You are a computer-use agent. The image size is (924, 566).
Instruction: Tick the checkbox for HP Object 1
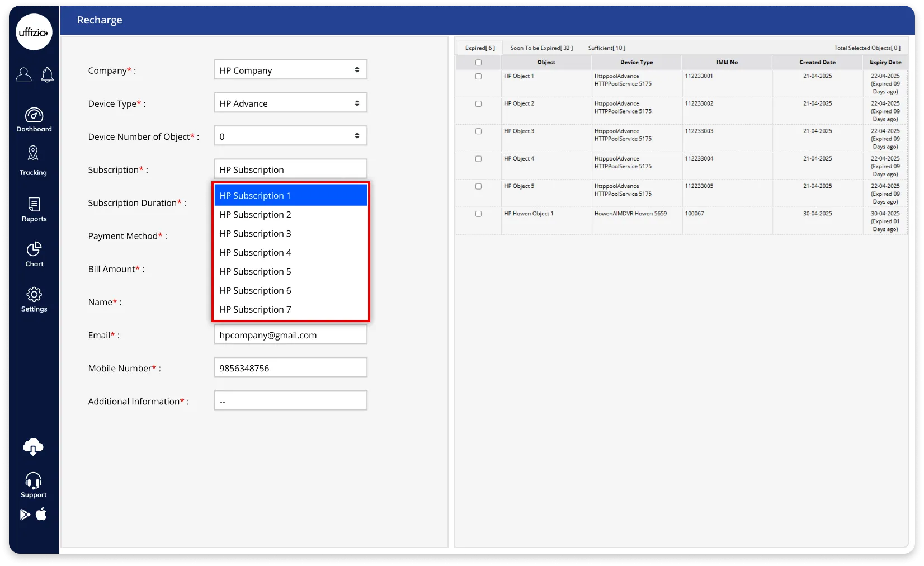click(478, 76)
